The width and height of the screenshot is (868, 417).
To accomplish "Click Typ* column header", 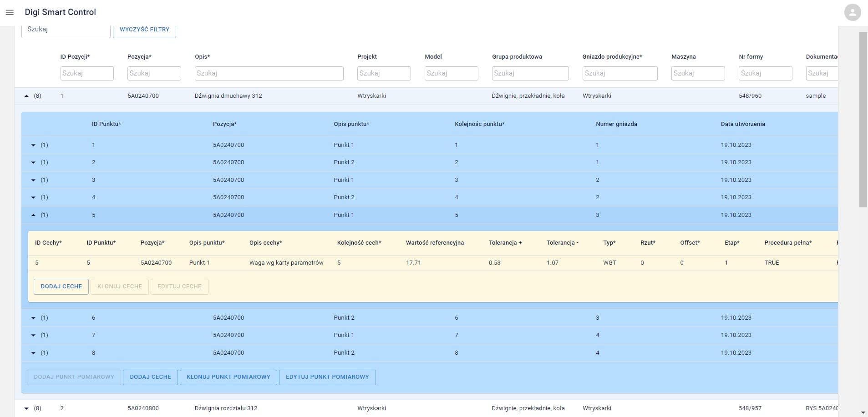I will click(x=609, y=243).
